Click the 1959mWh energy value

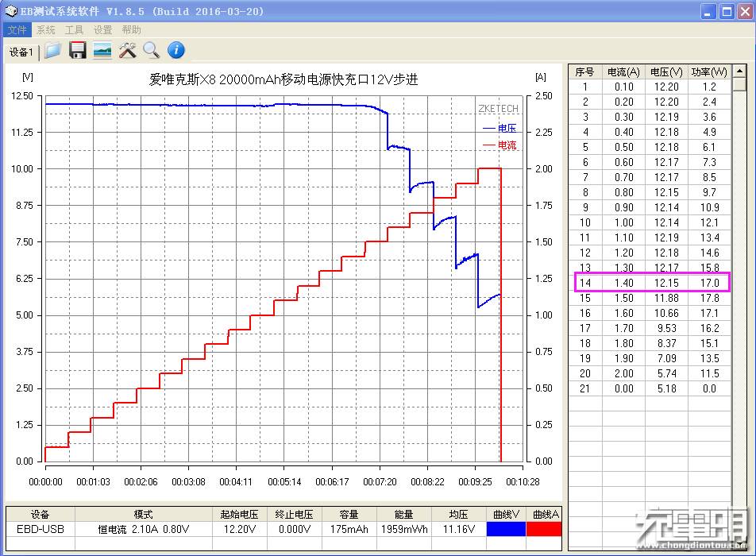coord(404,529)
